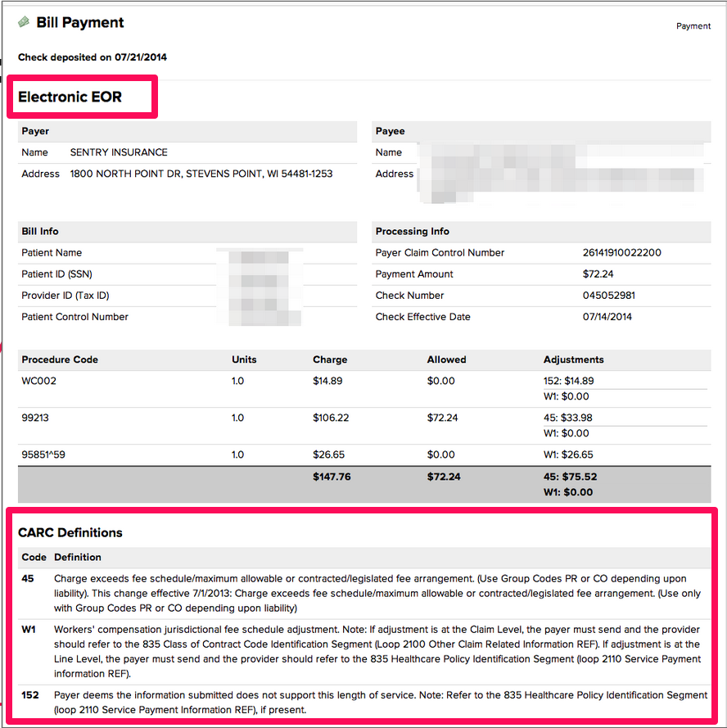Click the Processing Info section header

pos(541,232)
